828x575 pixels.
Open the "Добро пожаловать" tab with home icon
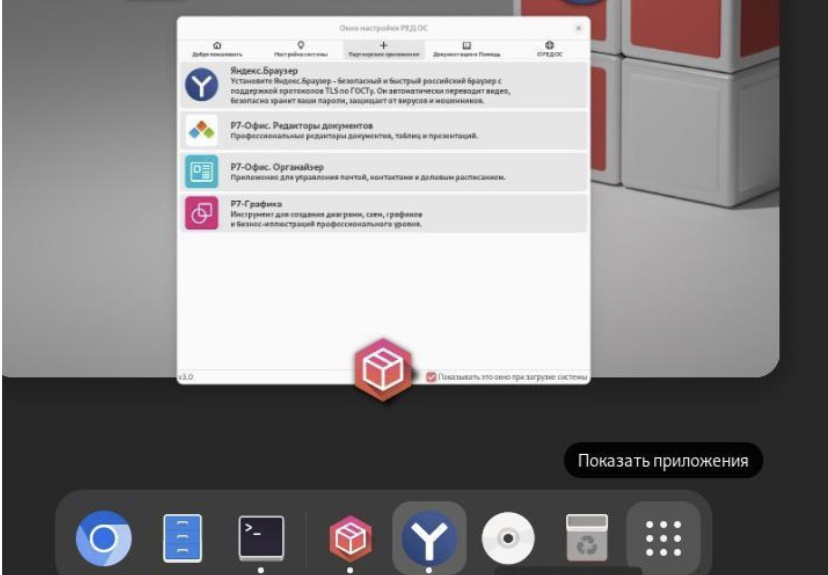click(x=217, y=49)
